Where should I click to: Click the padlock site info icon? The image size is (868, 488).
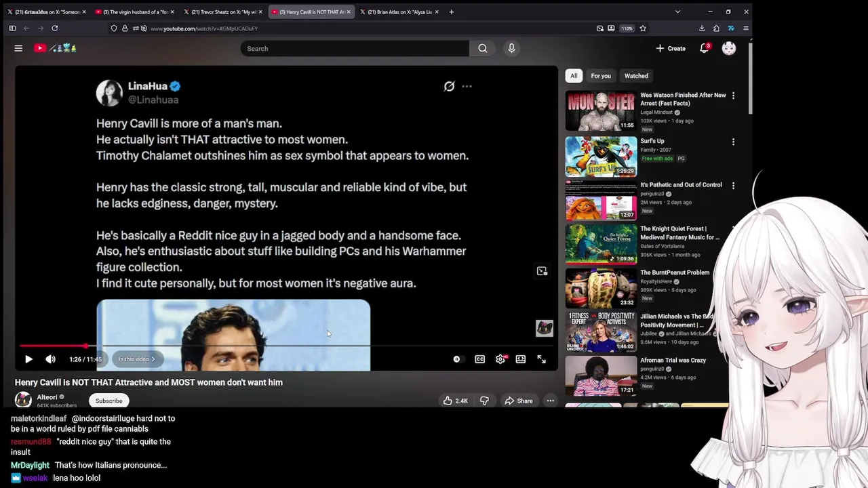pyautogui.click(x=125, y=28)
